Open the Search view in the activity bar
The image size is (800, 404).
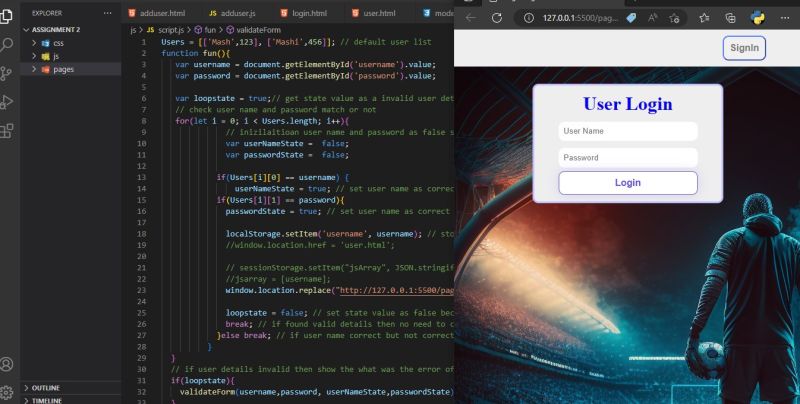[7, 45]
